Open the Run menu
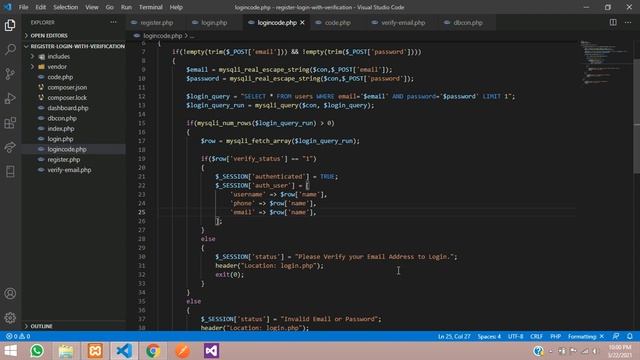This screenshot has height=360, width=640. coord(126,7)
